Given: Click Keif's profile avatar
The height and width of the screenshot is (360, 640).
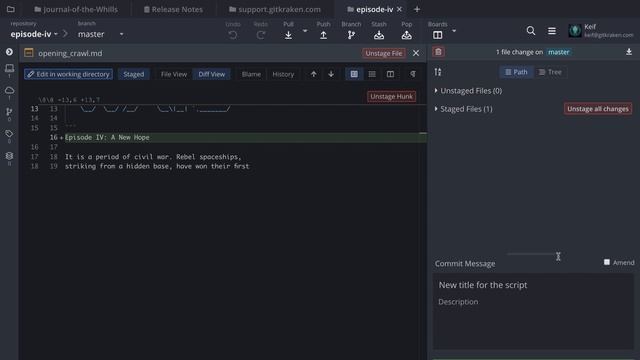Looking at the screenshot, I should click(x=575, y=31).
